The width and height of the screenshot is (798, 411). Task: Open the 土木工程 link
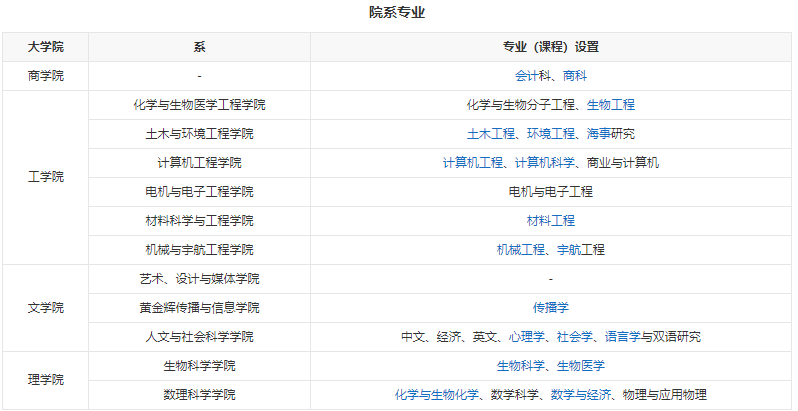491,134
